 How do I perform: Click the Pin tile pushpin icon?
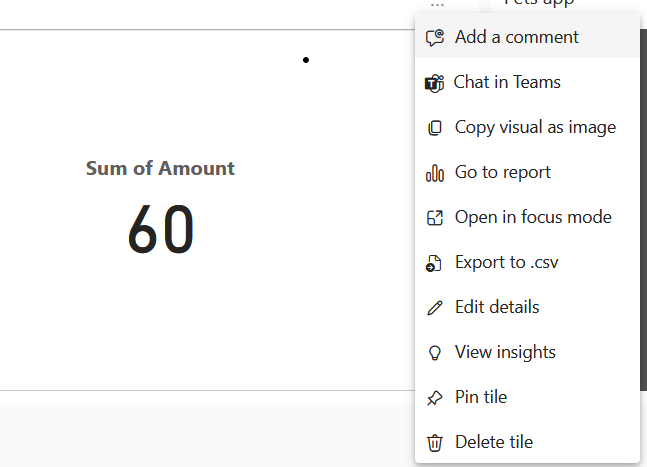point(434,398)
